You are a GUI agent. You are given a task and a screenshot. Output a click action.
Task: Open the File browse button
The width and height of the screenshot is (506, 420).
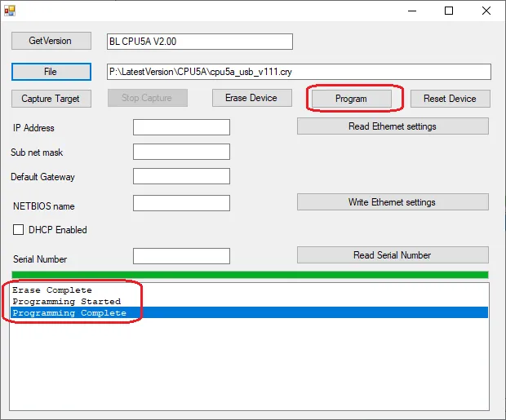tap(51, 72)
